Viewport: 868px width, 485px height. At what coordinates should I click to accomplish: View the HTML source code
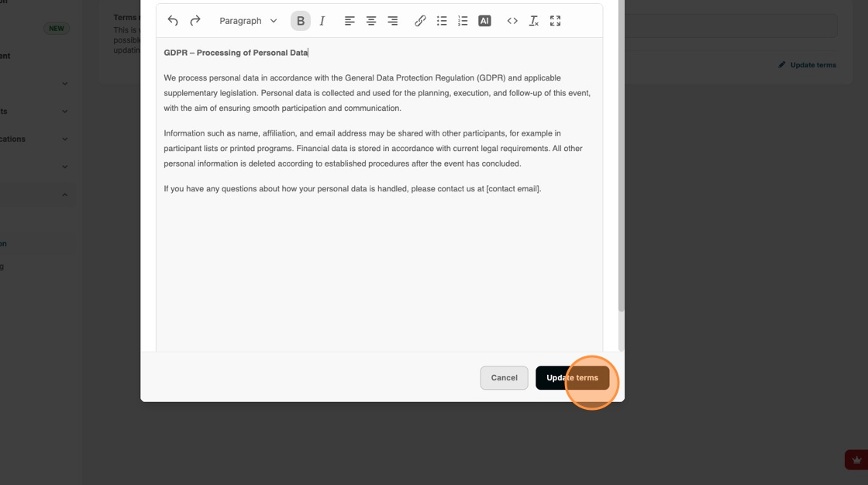[x=512, y=20]
